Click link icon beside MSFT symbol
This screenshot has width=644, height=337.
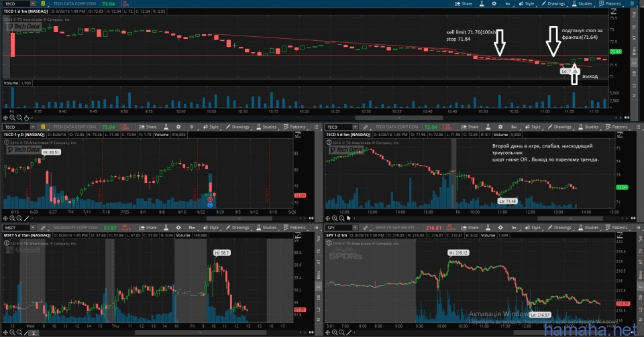click(43, 228)
